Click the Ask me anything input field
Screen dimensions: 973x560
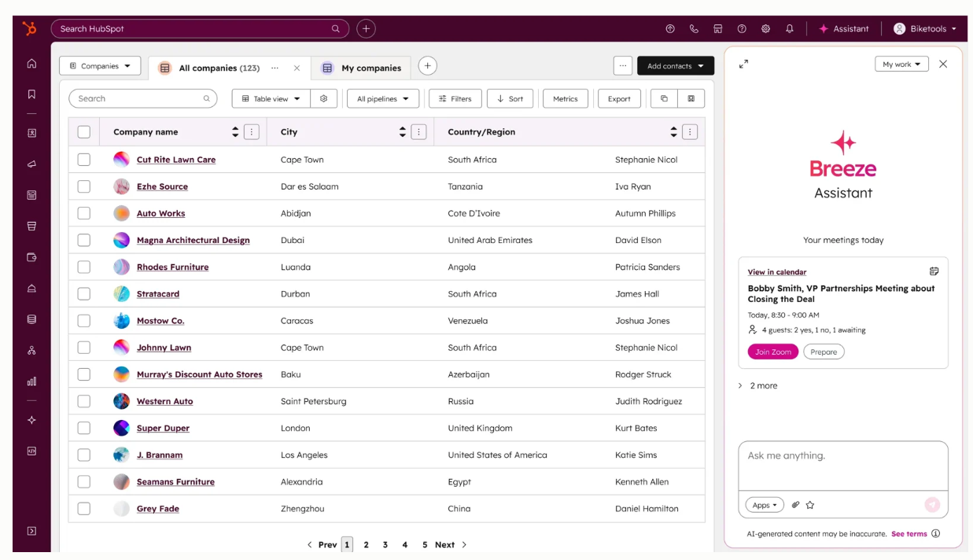[843, 464]
